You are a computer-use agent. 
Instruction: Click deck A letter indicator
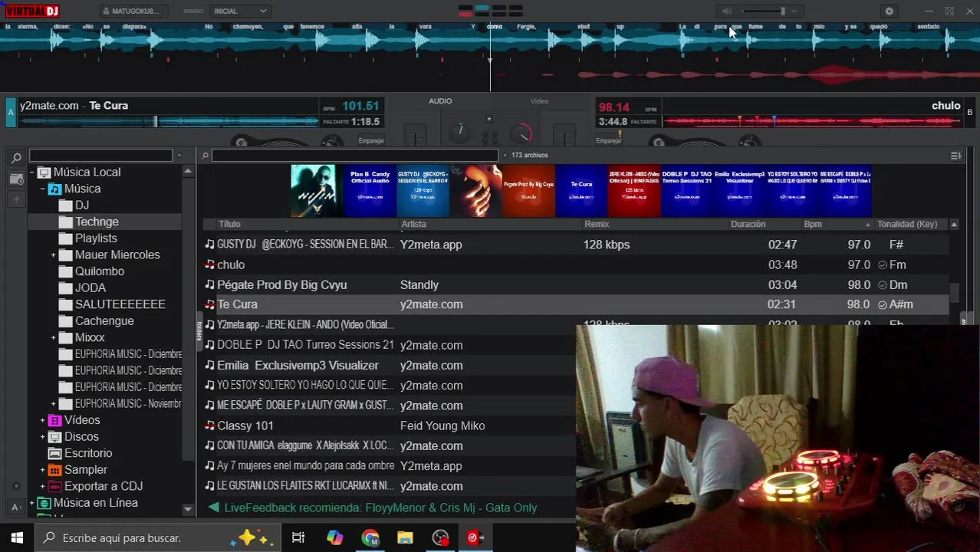point(11,112)
